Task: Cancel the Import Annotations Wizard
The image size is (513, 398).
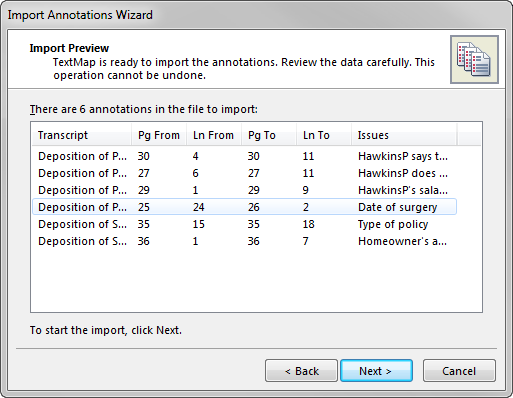Action: coord(459,371)
